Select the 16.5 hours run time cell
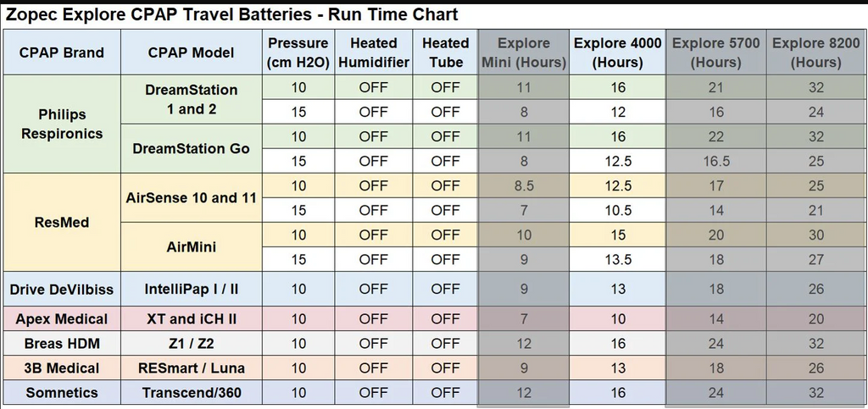The width and height of the screenshot is (868, 409). pos(716,161)
